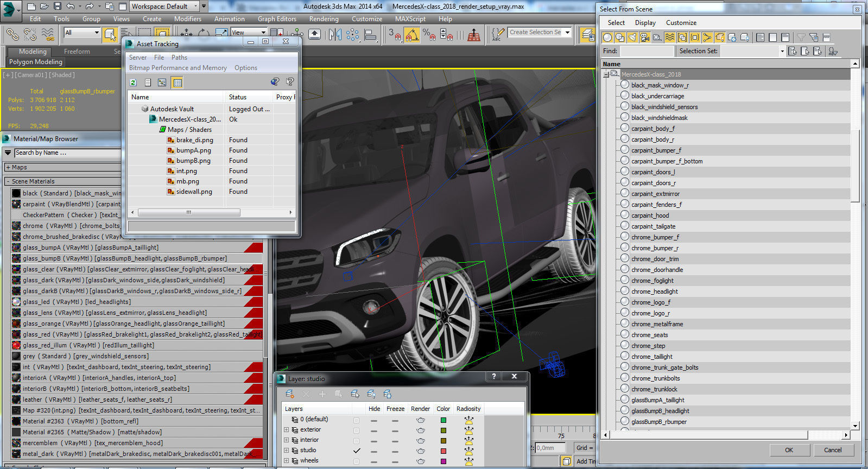The height and width of the screenshot is (469, 868).
Task: Select the Bind to Space Warp tool
Action: coord(48,34)
